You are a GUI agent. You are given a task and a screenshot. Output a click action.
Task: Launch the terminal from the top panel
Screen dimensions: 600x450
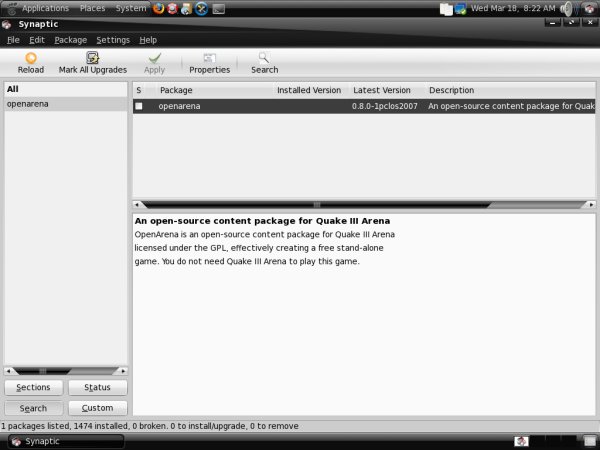(218, 8)
